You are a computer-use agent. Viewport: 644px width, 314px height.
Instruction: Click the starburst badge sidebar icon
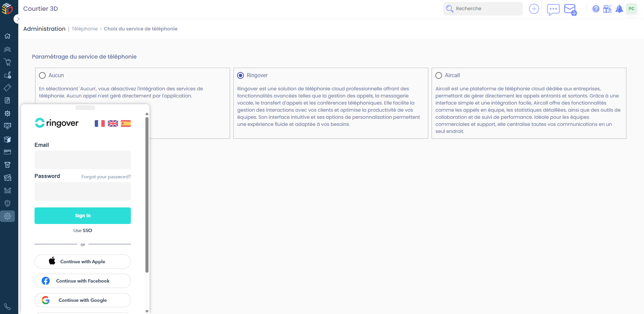[7, 113]
